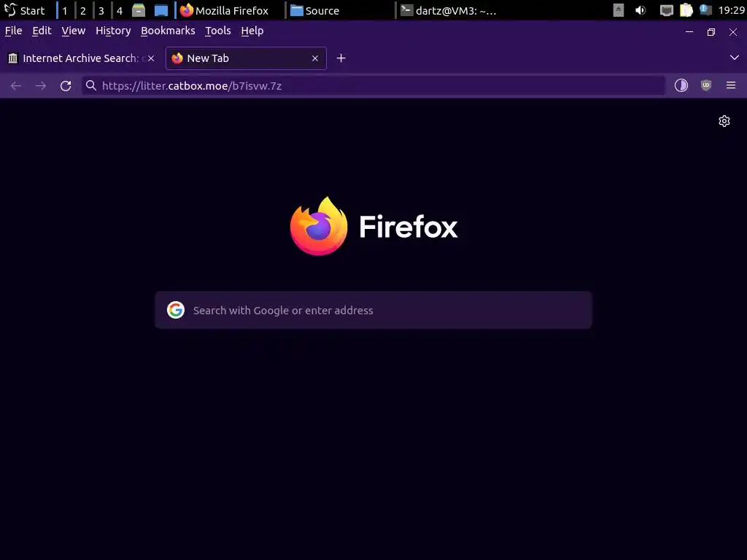Toggle the Dark Reader extension icon

tap(681, 85)
